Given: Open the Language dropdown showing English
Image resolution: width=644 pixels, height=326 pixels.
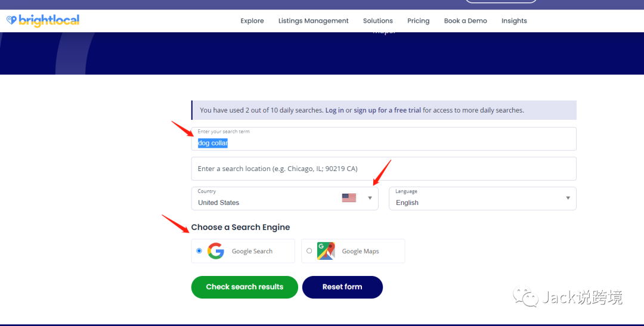Looking at the screenshot, I should (x=482, y=198).
